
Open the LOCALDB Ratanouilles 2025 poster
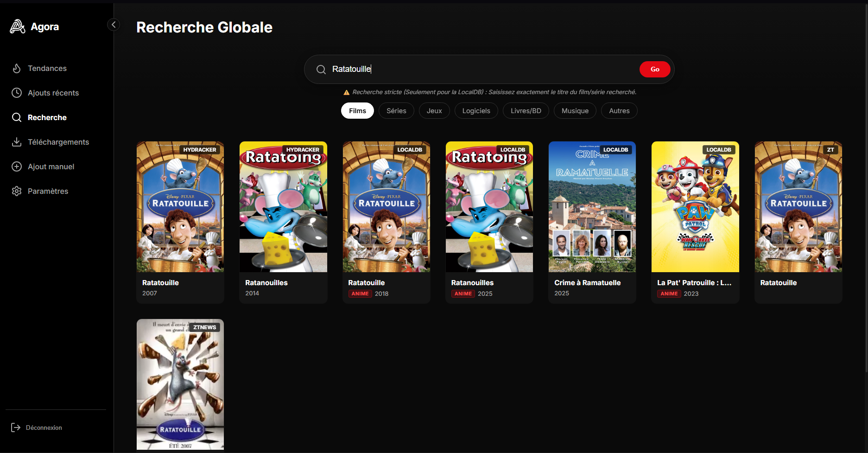pyautogui.click(x=489, y=207)
